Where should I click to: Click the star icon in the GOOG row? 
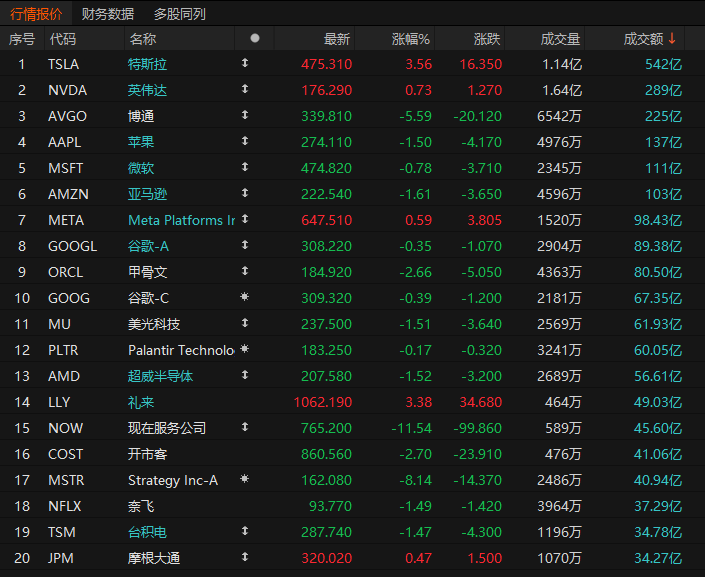245,297
